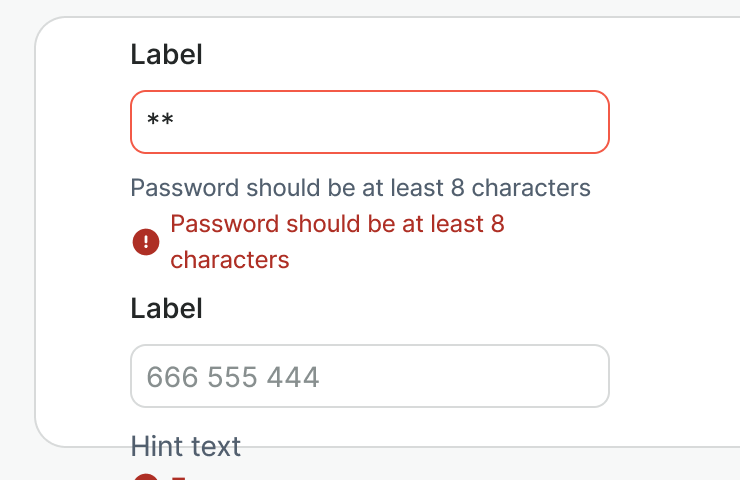Click the 666 555 444 placeholder text

click(x=233, y=377)
